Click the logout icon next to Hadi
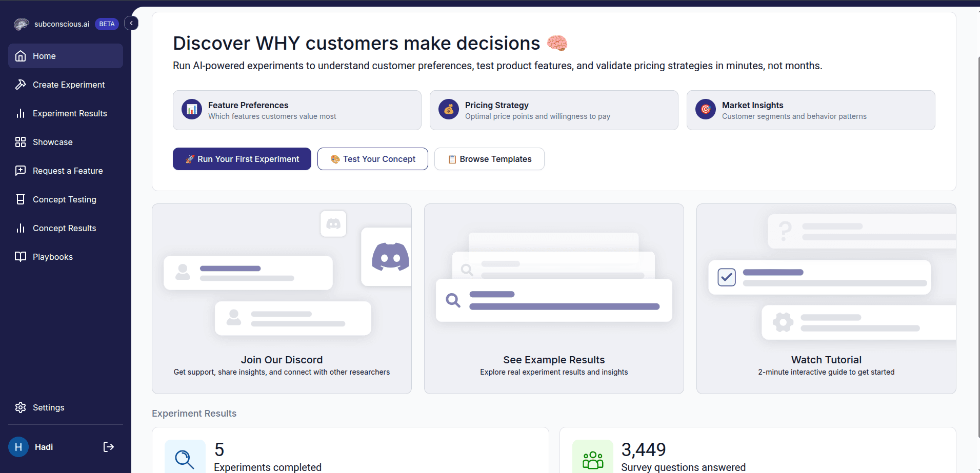This screenshot has width=980, height=473. click(x=108, y=447)
